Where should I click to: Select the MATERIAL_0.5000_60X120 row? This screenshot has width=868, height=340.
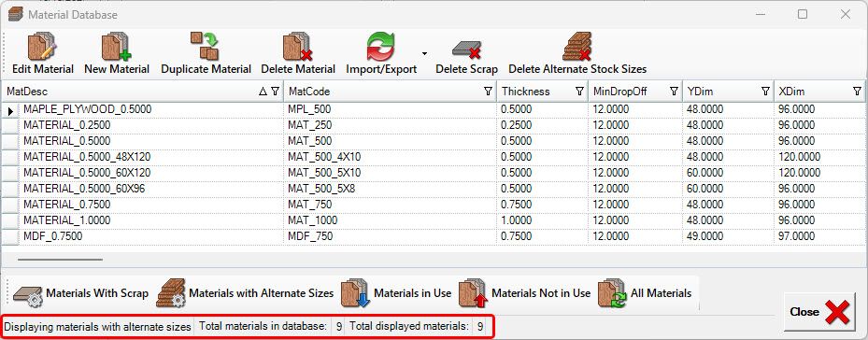pyautogui.click(x=434, y=173)
